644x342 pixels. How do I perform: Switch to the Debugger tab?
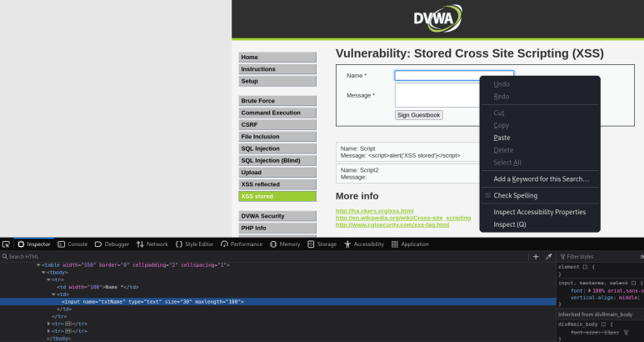click(x=112, y=244)
